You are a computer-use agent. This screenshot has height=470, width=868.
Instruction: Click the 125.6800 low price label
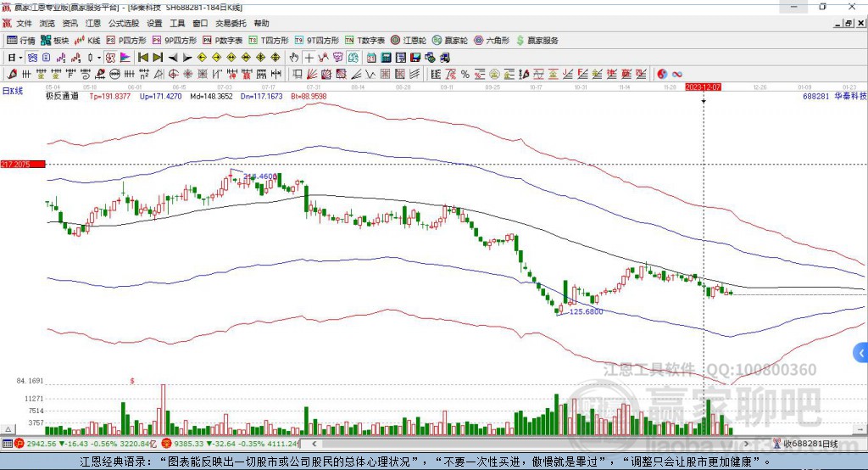point(586,311)
